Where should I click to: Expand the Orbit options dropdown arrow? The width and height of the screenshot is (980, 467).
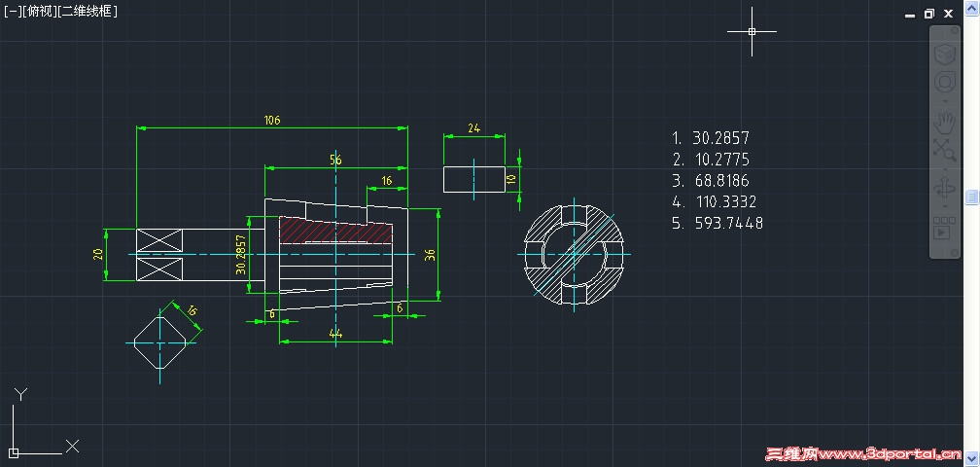click(944, 207)
